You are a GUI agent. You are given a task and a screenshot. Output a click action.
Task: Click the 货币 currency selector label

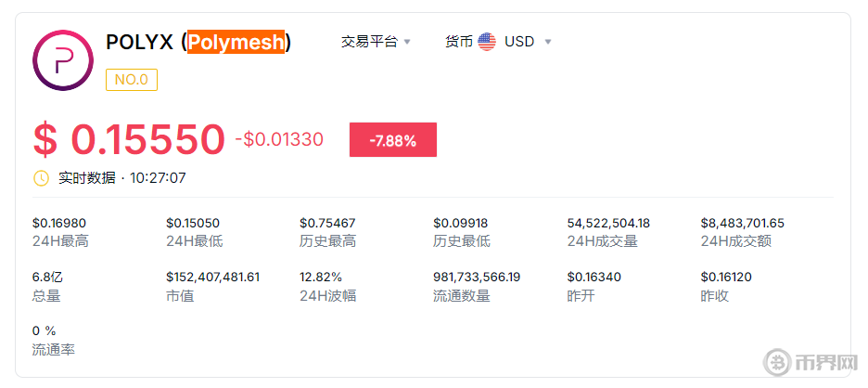[458, 42]
